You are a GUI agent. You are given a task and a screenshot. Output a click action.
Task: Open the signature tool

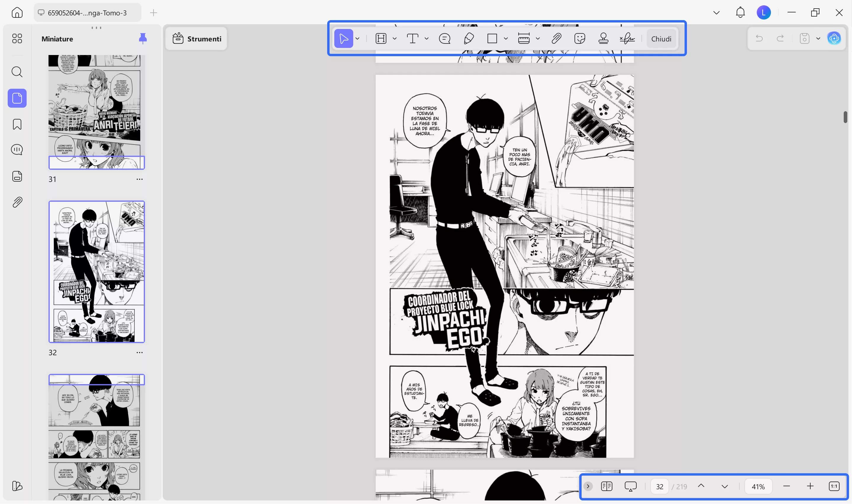pyautogui.click(x=627, y=39)
